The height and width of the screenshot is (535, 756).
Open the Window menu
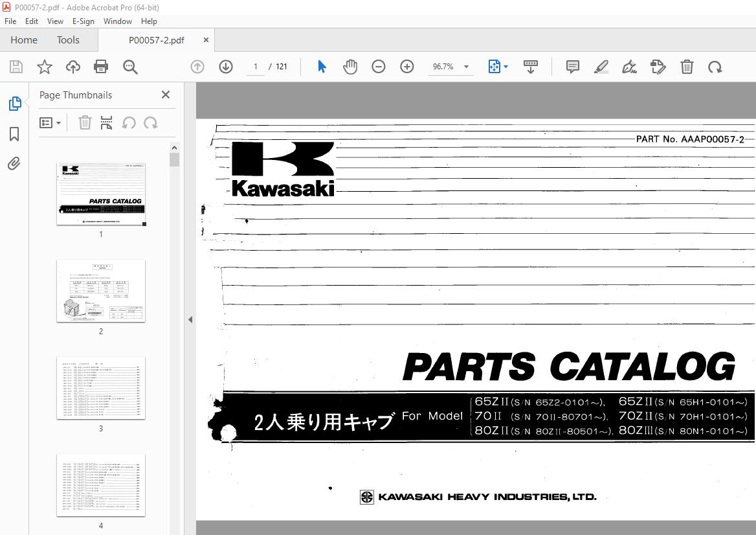(x=118, y=21)
